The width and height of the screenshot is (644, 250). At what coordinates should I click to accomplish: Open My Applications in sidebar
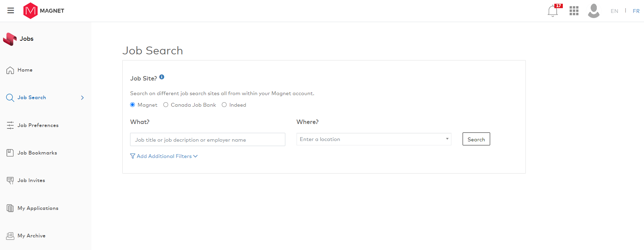click(x=38, y=208)
